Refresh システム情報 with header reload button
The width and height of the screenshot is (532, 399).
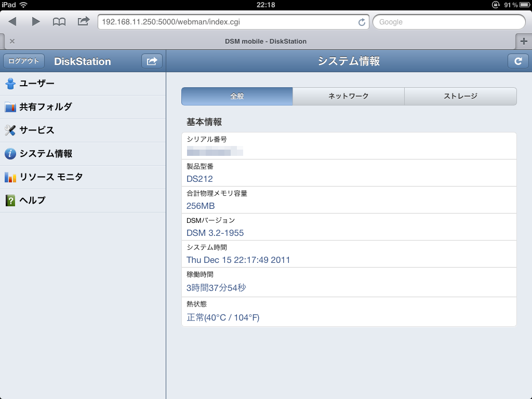coord(518,61)
